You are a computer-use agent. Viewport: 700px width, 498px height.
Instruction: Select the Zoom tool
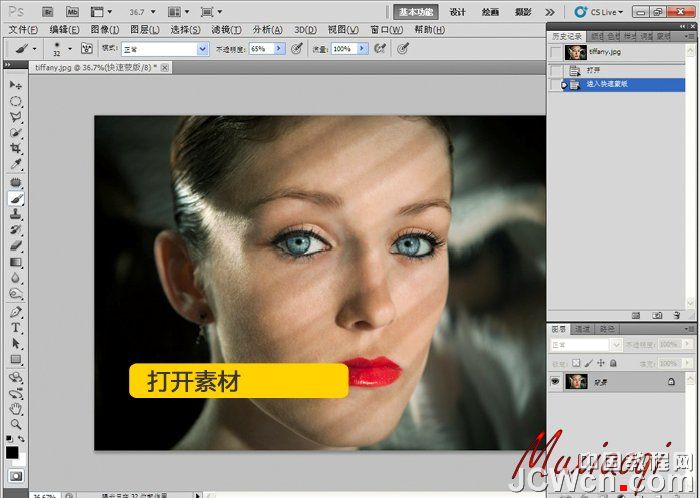(x=16, y=424)
